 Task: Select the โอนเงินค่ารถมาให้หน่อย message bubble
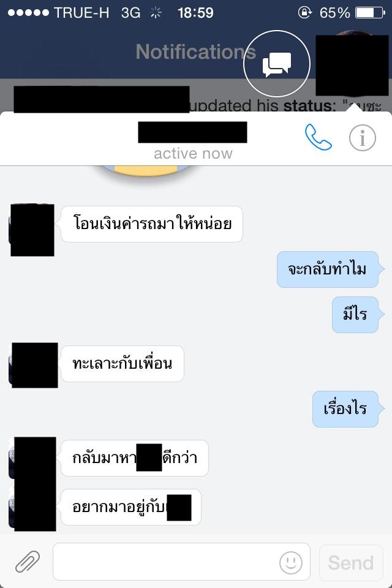pos(152,224)
